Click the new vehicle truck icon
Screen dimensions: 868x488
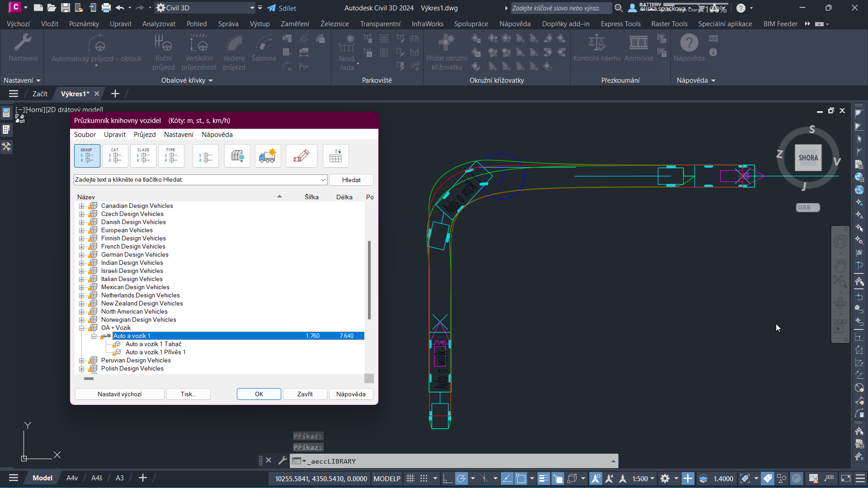[268, 156]
